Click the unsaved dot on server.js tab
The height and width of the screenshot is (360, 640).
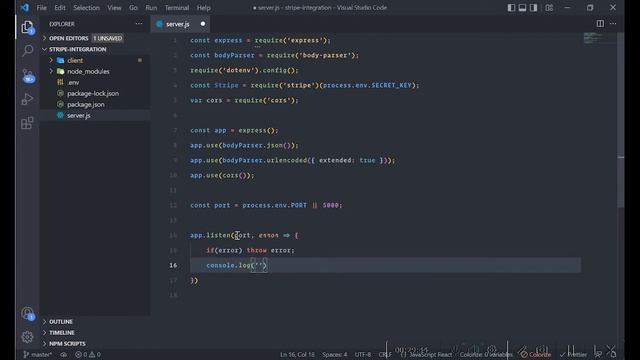click(x=203, y=24)
